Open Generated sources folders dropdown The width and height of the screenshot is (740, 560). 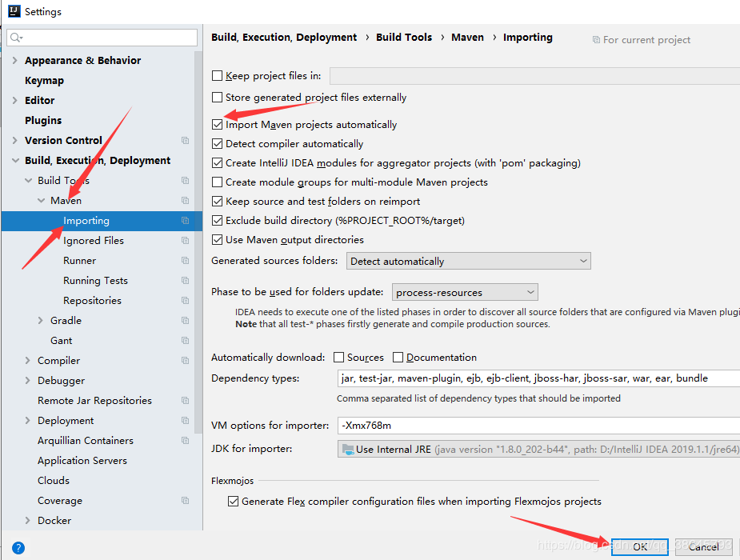468,261
